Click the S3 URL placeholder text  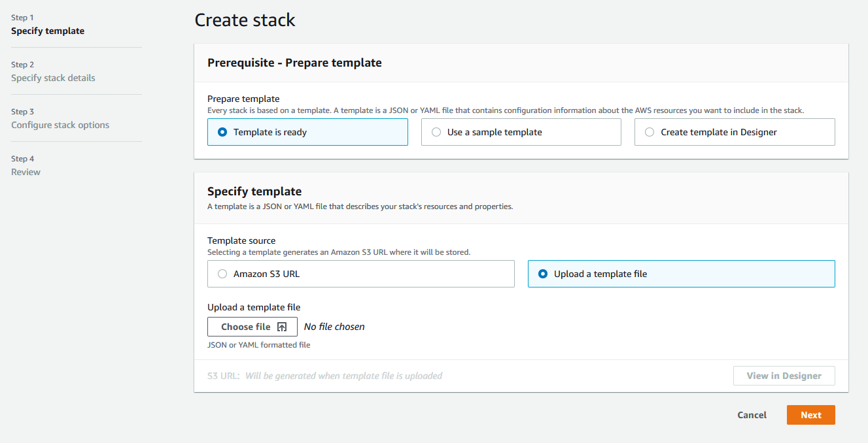tap(343, 376)
